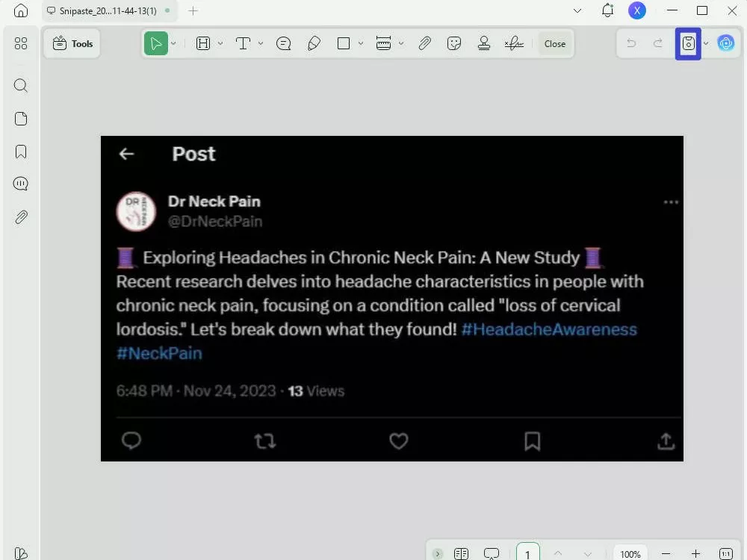Screen dimensions: 747x560
Task: Choose the text highlight tool
Action: coord(203,43)
